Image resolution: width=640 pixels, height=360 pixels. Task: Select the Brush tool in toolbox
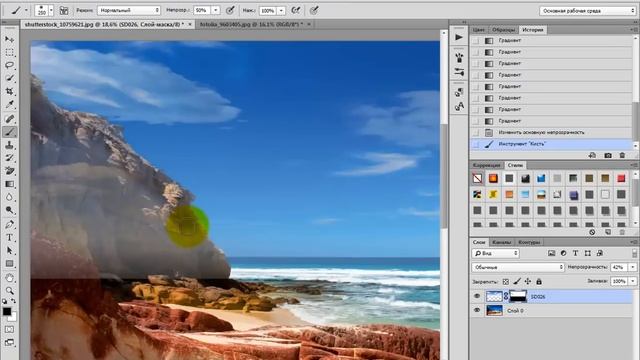9,132
